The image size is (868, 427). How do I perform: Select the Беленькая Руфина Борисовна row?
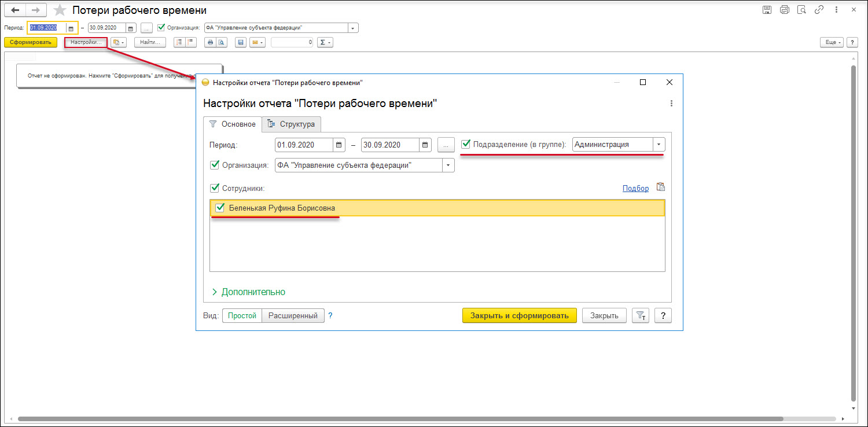pos(437,208)
